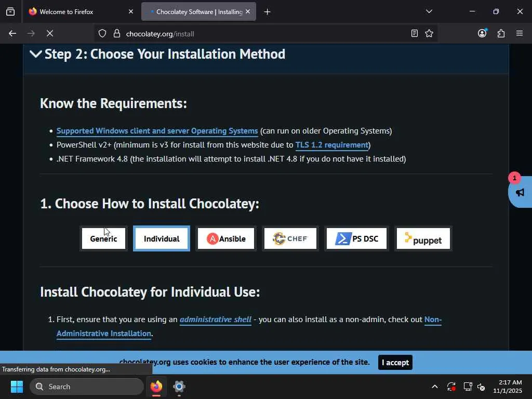Image resolution: width=532 pixels, height=399 pixels.
Task: Click the I accept cookies button
Action: click(395, 362)
